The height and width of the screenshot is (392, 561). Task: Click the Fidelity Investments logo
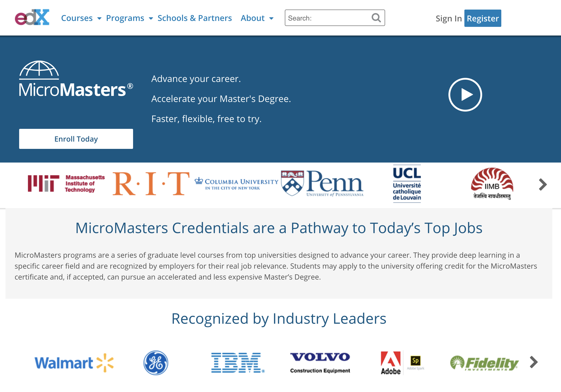click(x=484, y=363)
